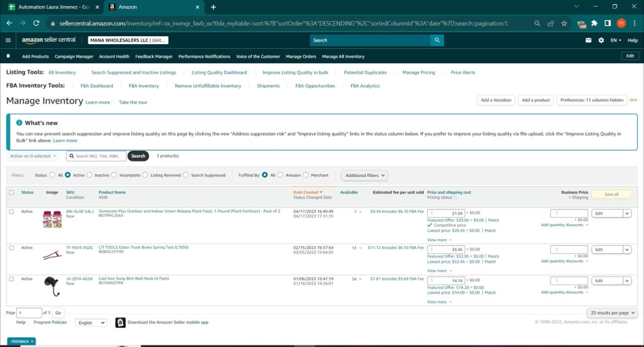Click the search magnifier button in header
644x347 pixels.
pos(437,40)
